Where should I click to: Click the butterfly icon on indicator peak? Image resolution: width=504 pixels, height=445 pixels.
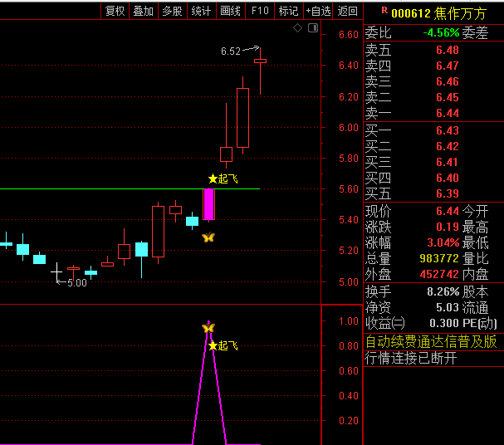[x=208, y=328]
